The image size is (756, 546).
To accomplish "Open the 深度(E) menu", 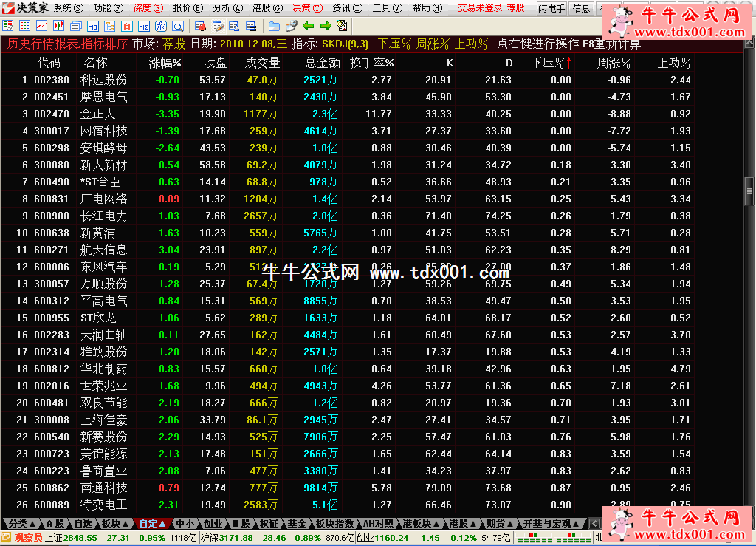I will click(x=148, y=8).
